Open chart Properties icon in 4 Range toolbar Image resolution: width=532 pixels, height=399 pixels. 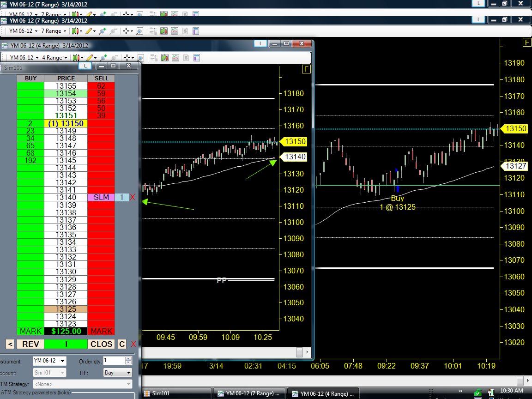[197, 58]
